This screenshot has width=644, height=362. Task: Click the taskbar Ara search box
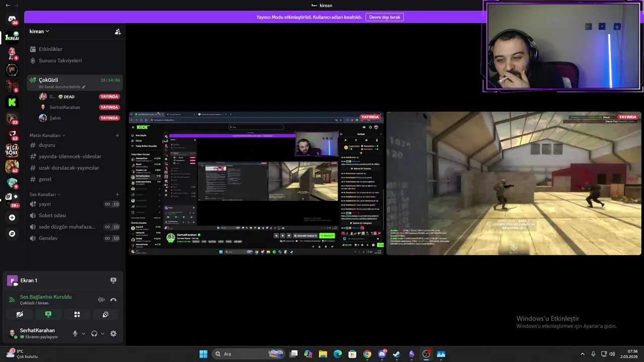(x=249, y=354)
